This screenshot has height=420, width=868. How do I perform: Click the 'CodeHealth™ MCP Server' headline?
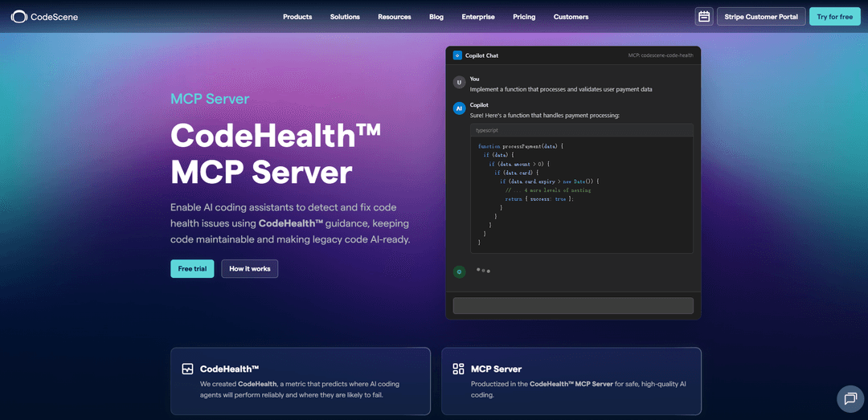tap(276, 154)
